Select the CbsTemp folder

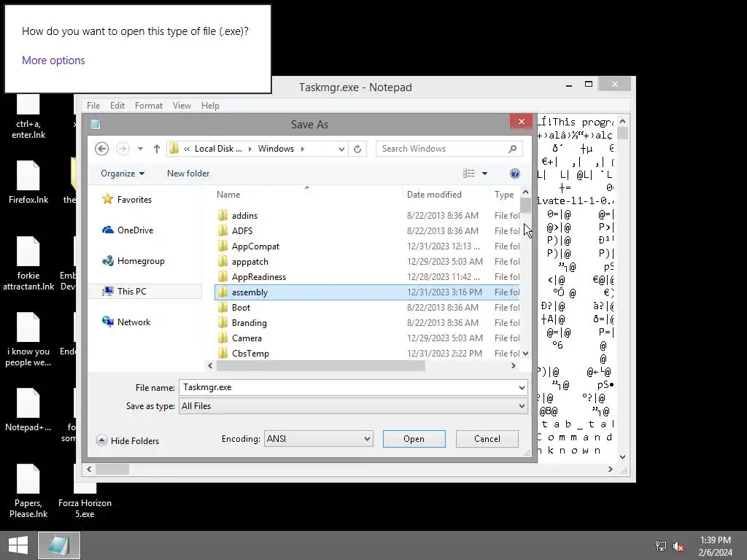[367, 354]
